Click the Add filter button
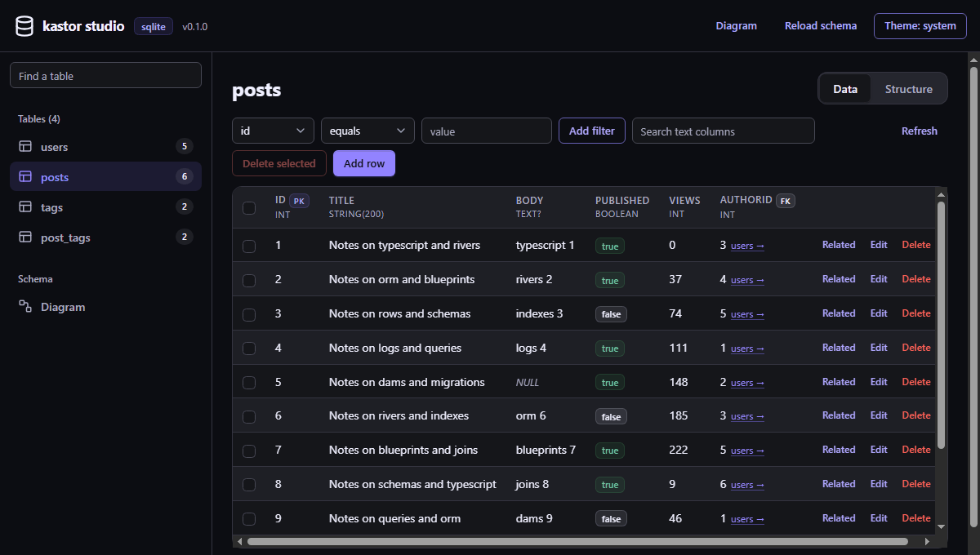 pos(592,131)
